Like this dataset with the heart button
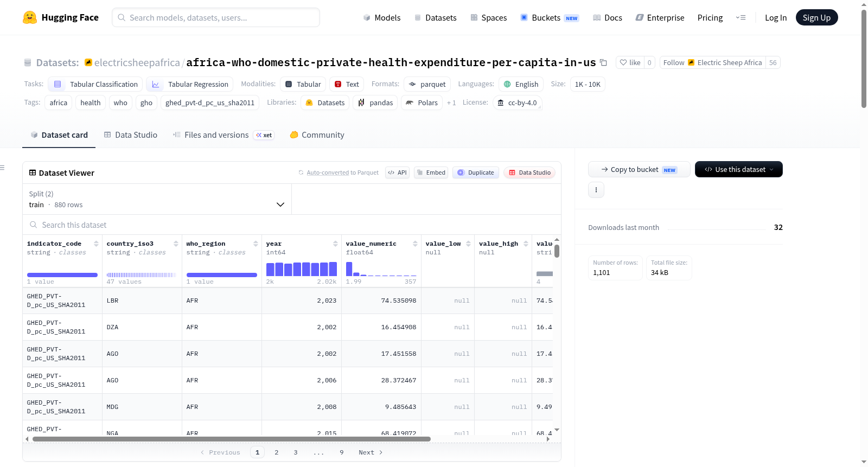The width and height of the screenshot is (868, 467). (630, 62)
